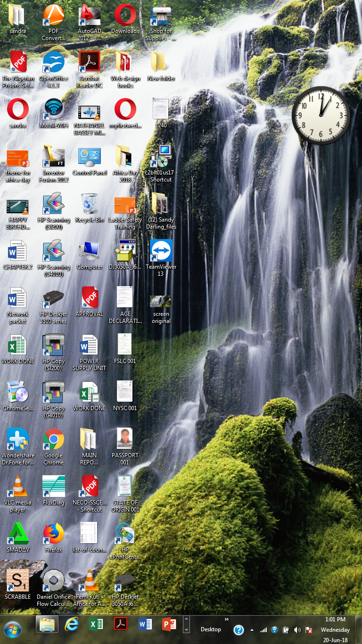Expand the Desktop toolbar chevron

(226, 619)
